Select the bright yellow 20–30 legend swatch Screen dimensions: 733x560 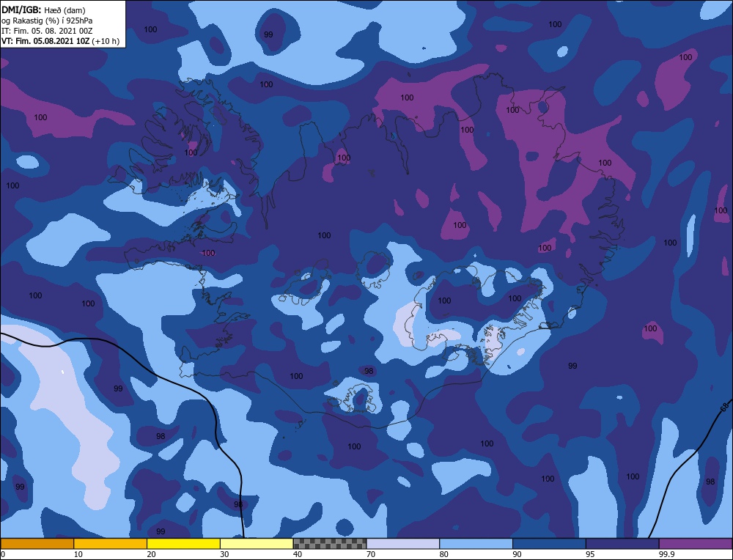[183, 543]
